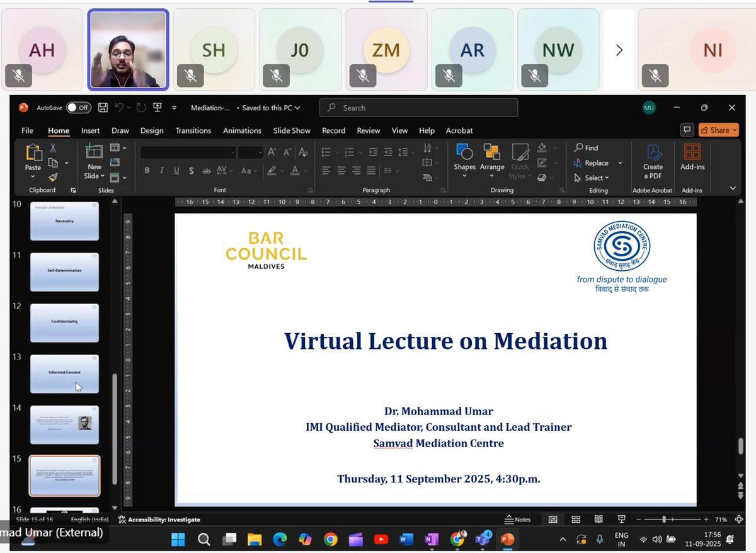Toggle the Notes pane

[518, 520]
